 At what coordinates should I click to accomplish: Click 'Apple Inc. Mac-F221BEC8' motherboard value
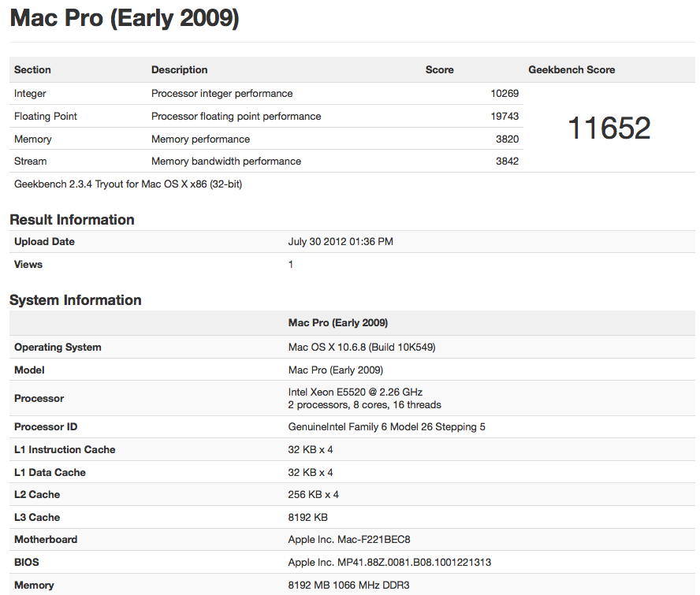pyautogui.click(x=349, y=539)
